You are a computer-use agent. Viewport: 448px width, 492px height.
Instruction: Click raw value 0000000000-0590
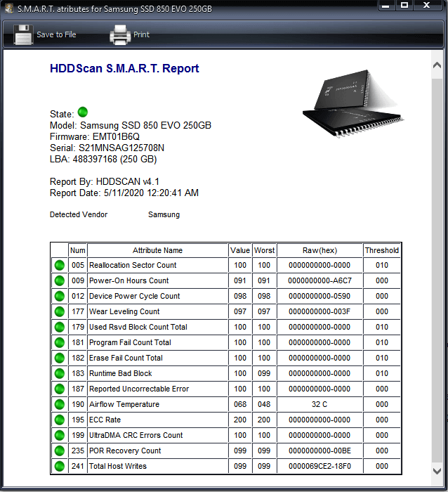coord(319,296)
